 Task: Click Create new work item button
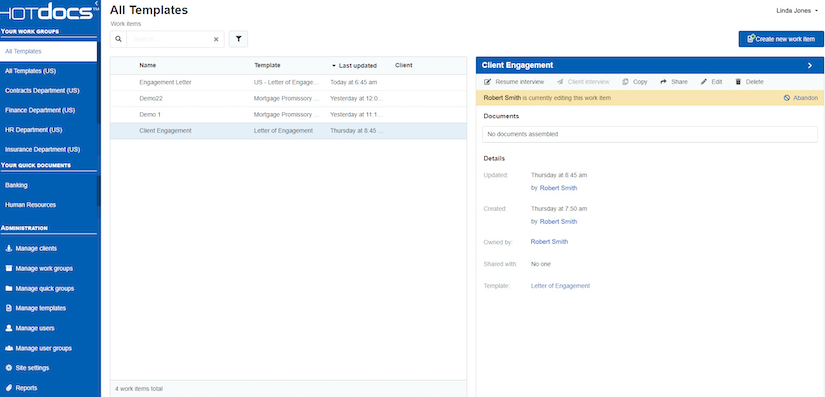(x=781, y=39)
